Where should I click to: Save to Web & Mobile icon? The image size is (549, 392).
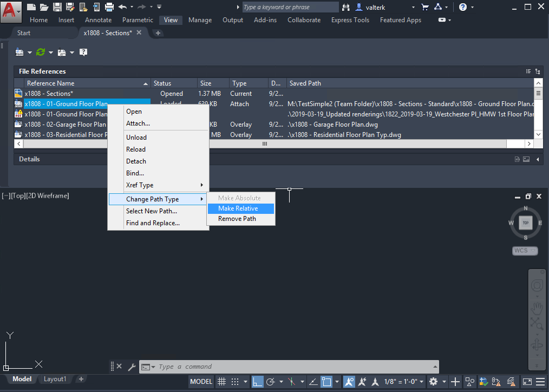(96, 6)
